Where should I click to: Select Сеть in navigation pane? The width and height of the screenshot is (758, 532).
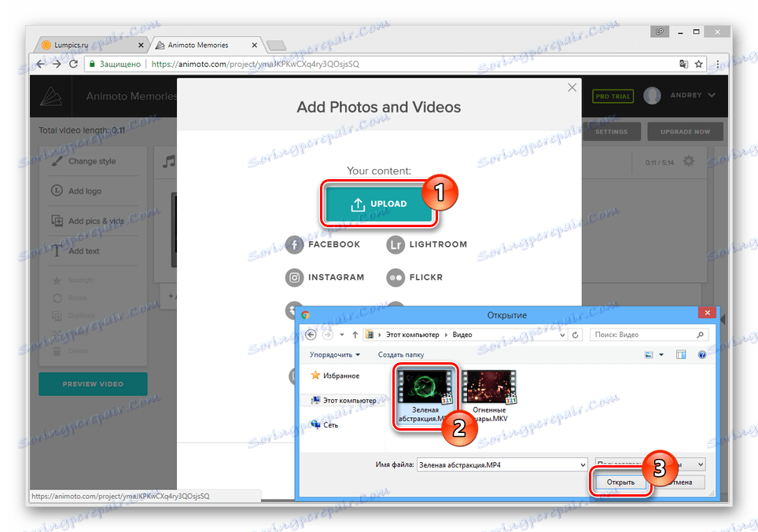click(325, 424)
